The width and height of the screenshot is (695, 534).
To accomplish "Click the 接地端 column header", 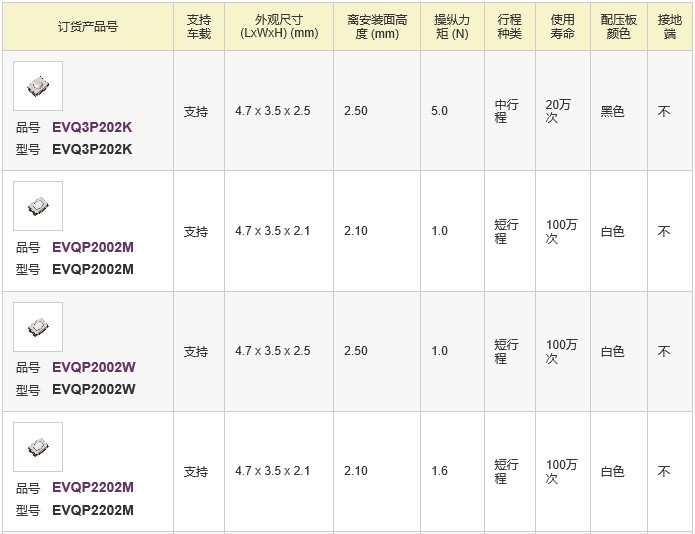I will (x=670, y=27).
